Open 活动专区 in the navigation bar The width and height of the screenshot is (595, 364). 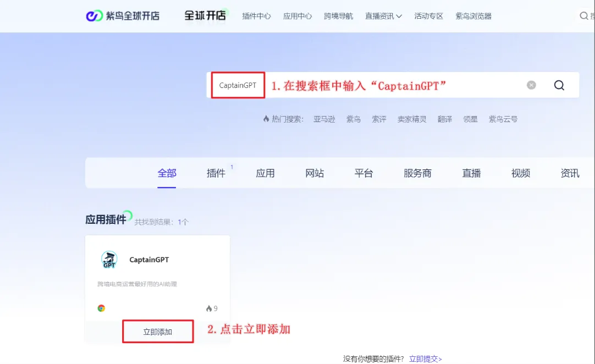(429, 16)
